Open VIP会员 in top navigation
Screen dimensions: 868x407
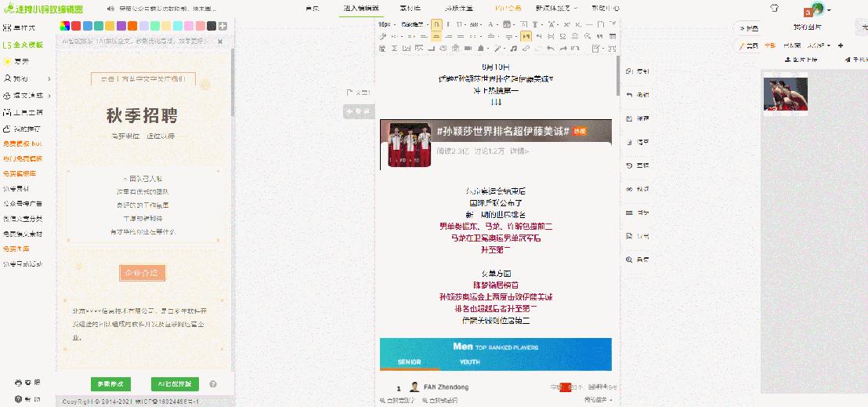click(x=508, y=9)
